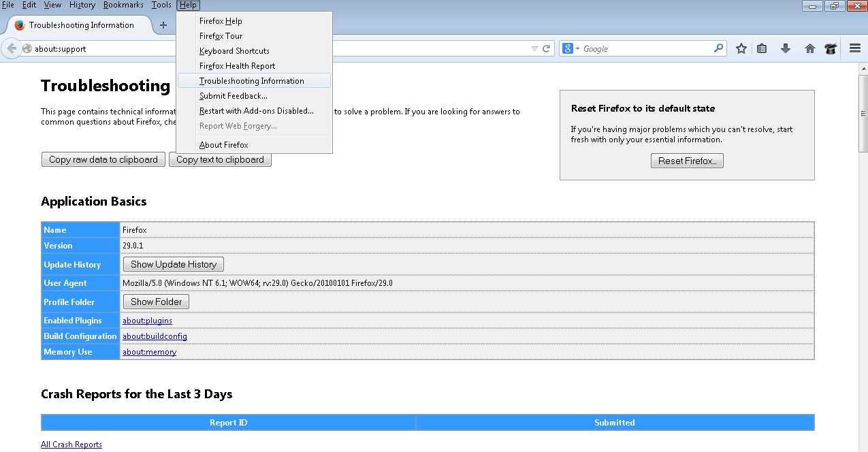
Task: Click Crash Reports for the Last 3 Days heading
Action: [137, 394]
